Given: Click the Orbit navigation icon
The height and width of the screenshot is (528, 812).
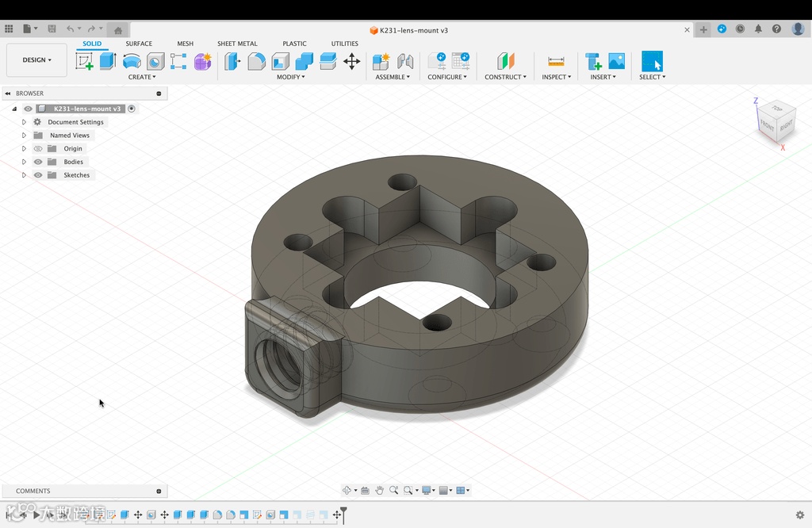Looking at the screenshot, I should tap(347, 490).
